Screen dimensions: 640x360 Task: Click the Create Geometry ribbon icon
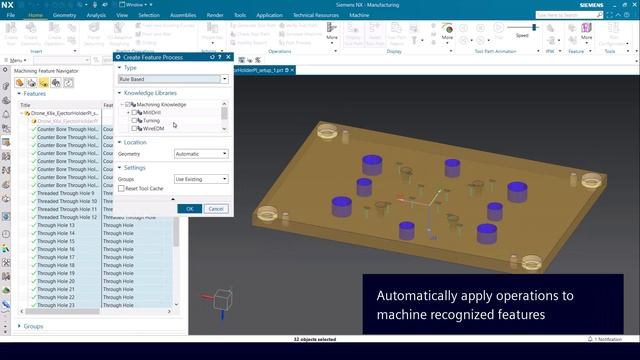click(x=31, y=33)
